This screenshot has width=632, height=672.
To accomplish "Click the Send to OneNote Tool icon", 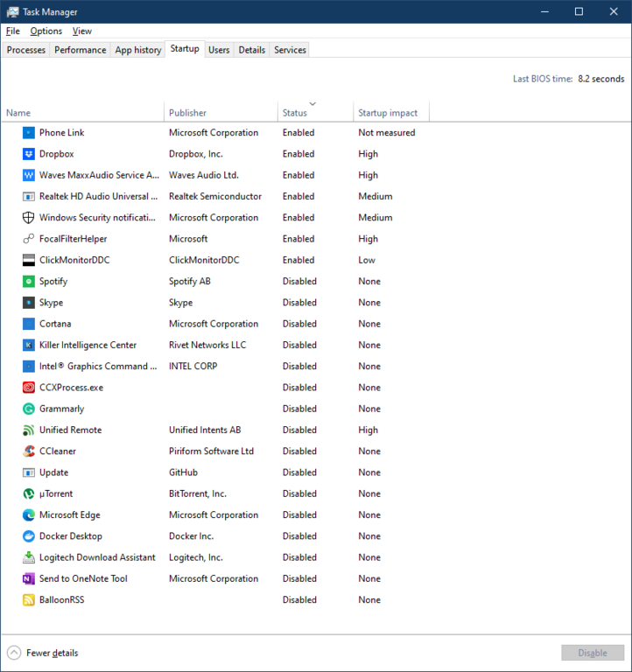I will (28, 578).
